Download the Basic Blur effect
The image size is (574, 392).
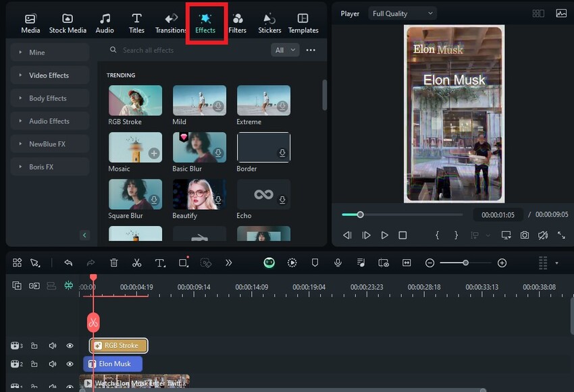coord(218,153)
